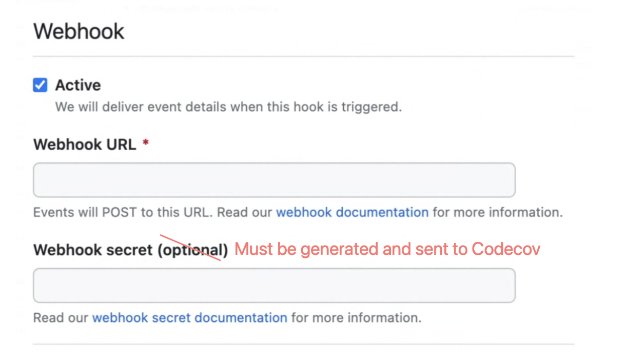Click the Webhook section heading

tap(79, 32)
